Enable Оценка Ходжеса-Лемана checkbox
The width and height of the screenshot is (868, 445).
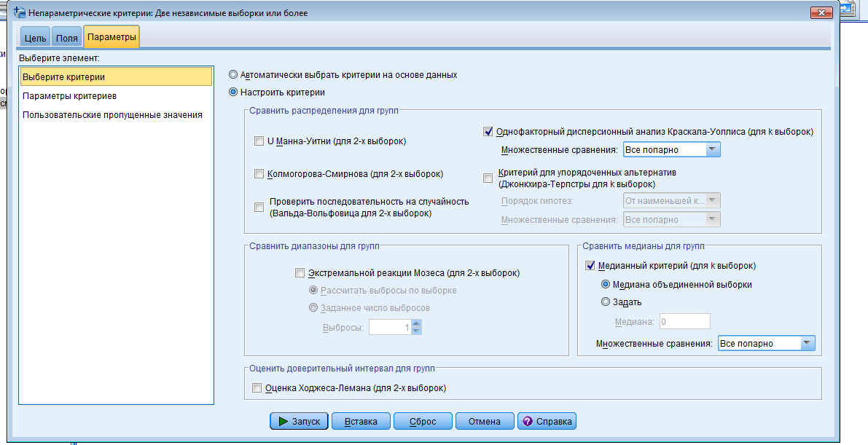pos(256,388)
